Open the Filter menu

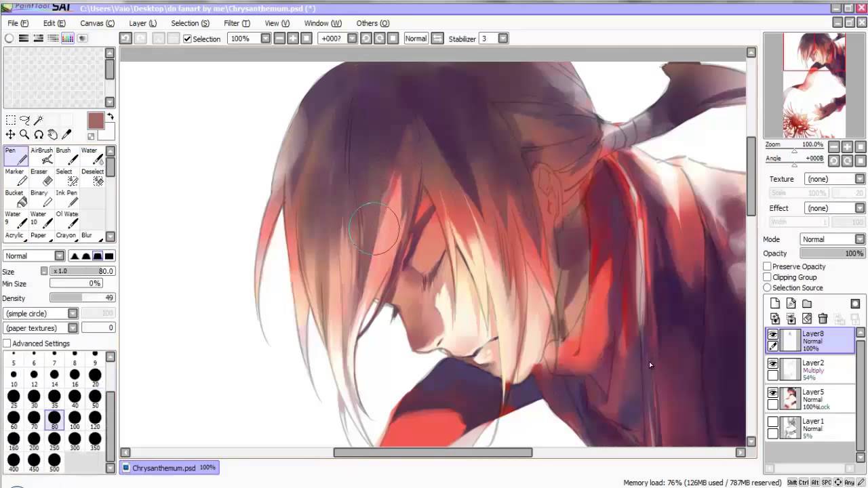coord(237,23)
